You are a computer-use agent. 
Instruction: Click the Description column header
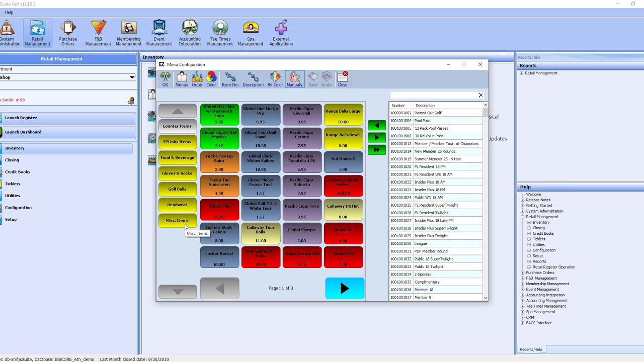click(448, 106)
